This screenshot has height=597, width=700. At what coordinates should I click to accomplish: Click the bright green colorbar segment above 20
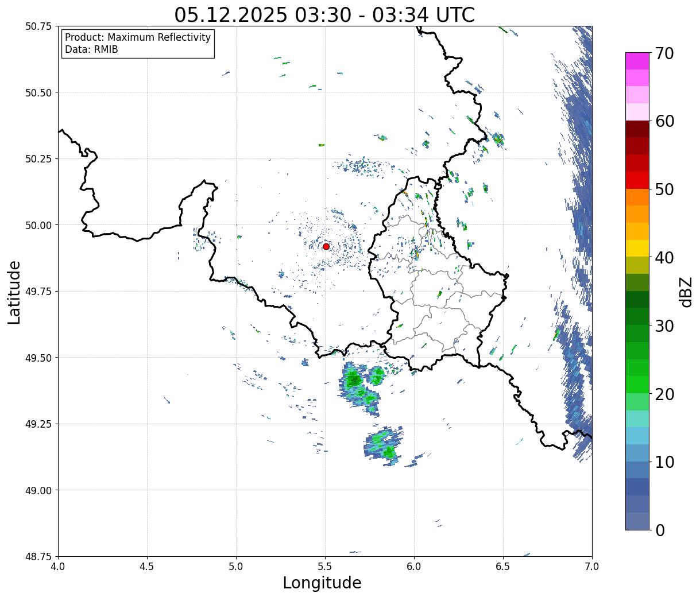[x=637, y=384]
